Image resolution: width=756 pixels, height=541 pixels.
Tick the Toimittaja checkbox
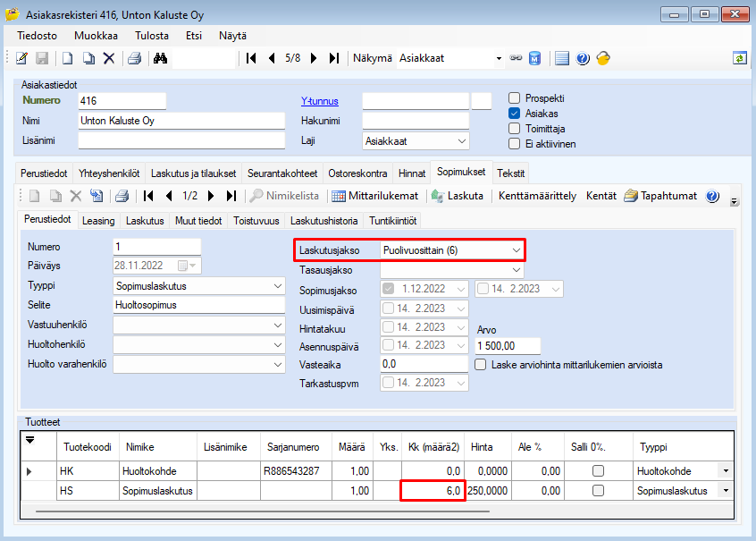pyautogui.click(x=515, y=129)
